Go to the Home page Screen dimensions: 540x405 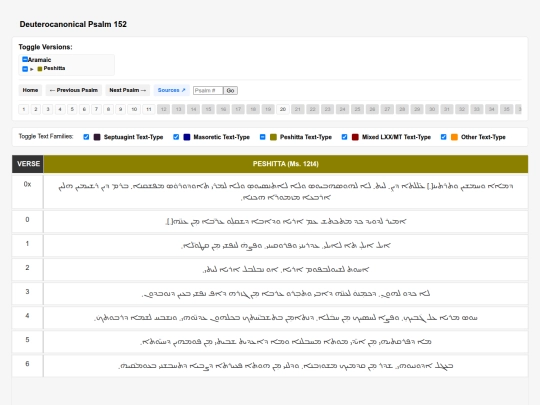[30, 90]
